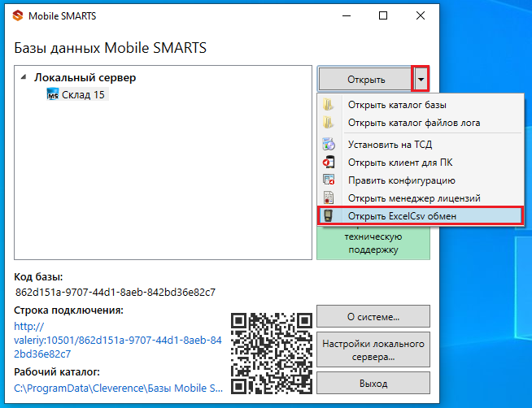532x408 pixels.
Task: Open the dropdown arrow next to Открыть
Action: pos(421,80)
